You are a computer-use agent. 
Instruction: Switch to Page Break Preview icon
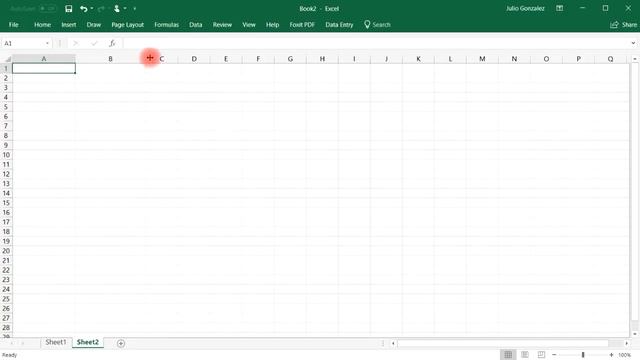click(541, 355)
